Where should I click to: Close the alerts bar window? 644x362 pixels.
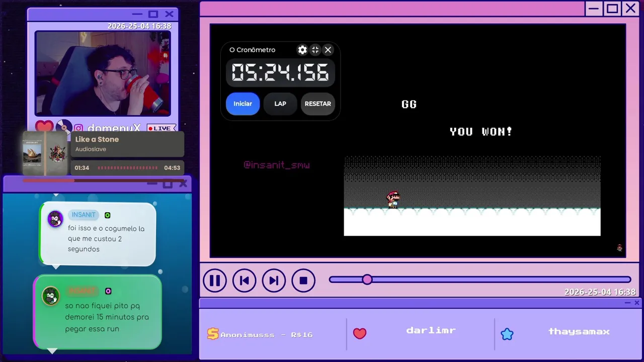[637, 303]
